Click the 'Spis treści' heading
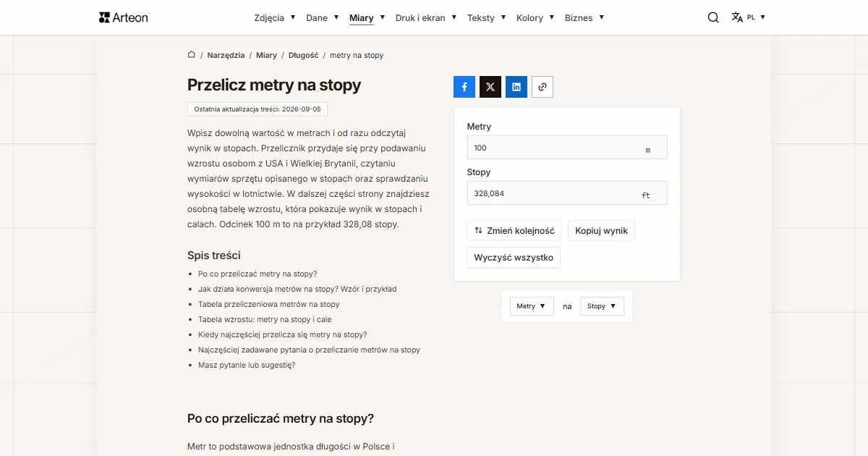This screenshot has height=456, width=868. click(x=214, y=256)
